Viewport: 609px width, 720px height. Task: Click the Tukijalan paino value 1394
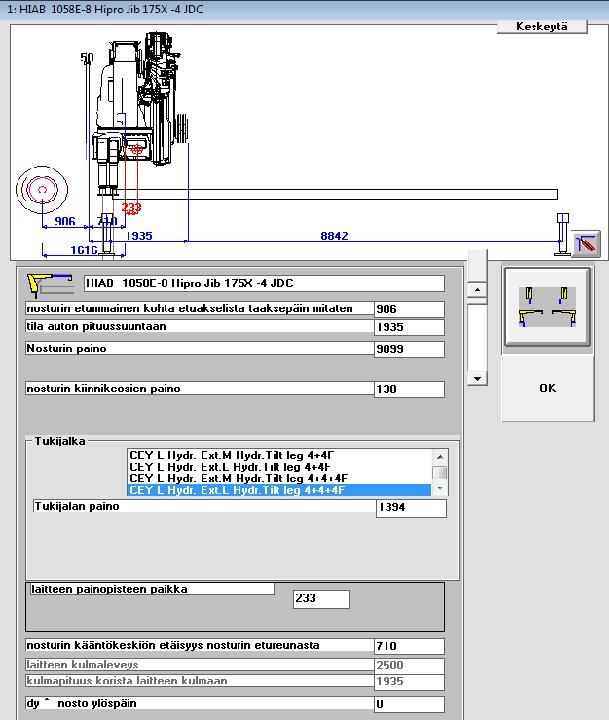point(411,508)
